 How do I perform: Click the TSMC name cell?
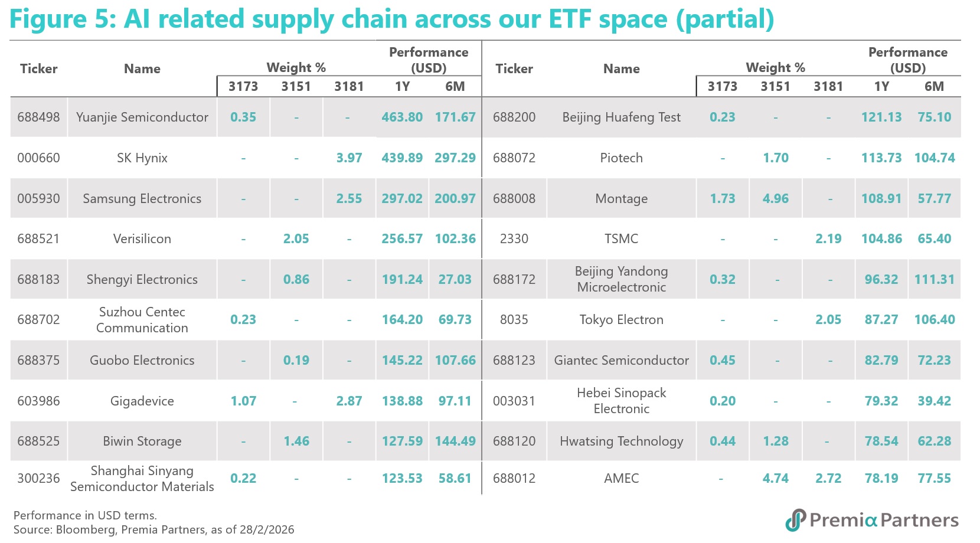(621, 239)
